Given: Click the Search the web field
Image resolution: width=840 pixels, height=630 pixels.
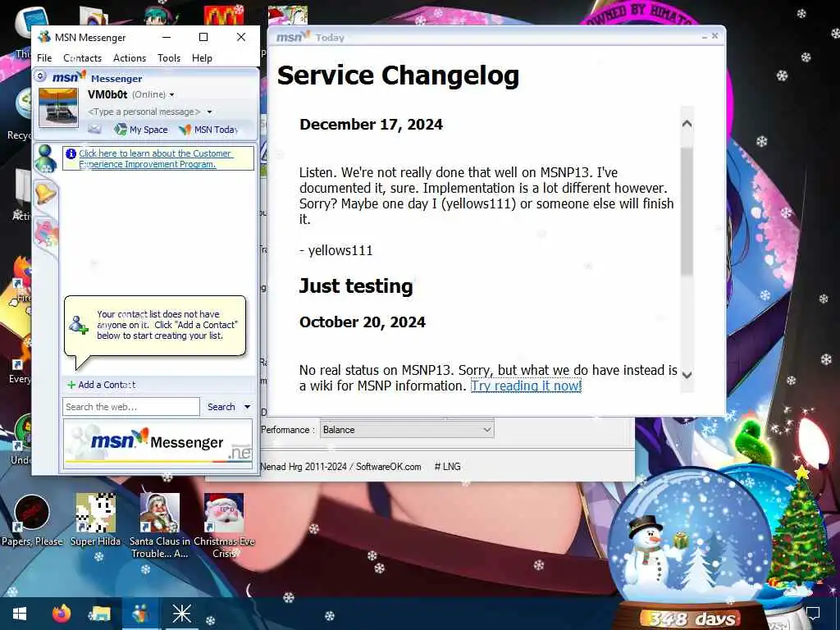Looking at the screenshot, I should pos(131,407).
